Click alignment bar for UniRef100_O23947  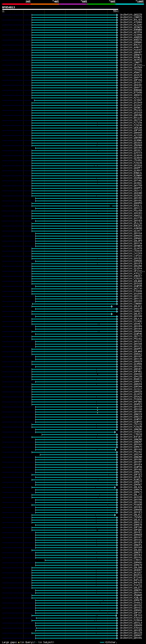click(x=76, y=100)
